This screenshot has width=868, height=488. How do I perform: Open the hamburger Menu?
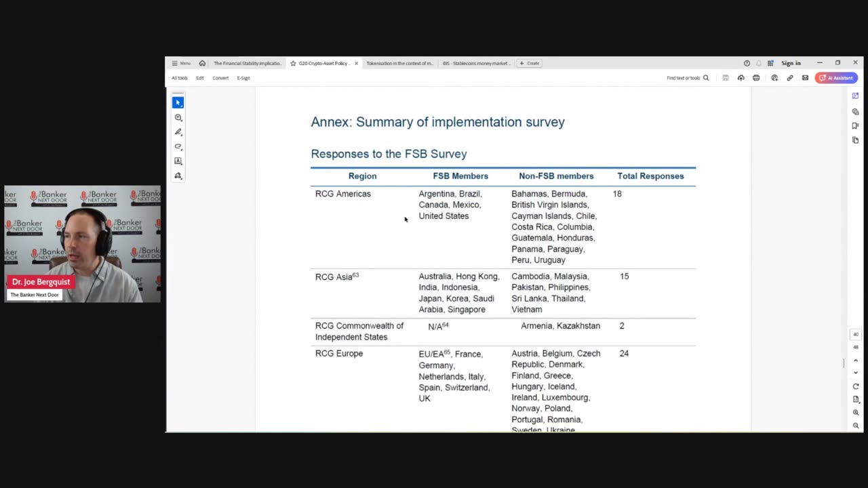pyautogui.click(x=180, y=63)
